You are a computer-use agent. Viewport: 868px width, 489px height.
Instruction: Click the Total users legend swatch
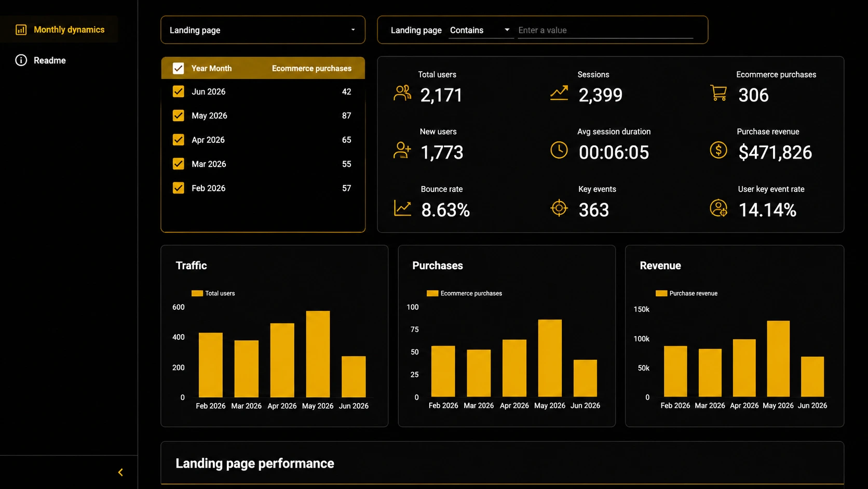click(x=197, y=293)
